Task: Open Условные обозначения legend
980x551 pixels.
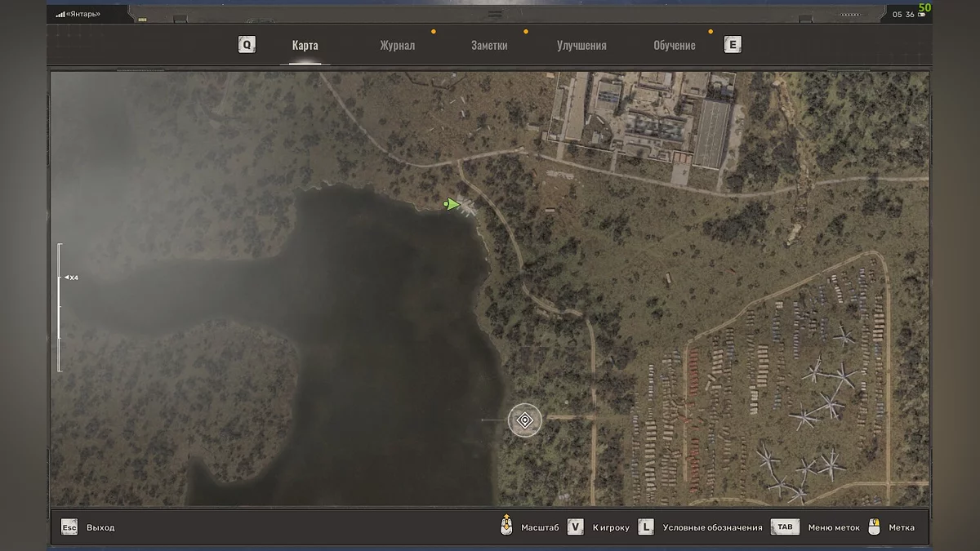Action: pos(712,528)
